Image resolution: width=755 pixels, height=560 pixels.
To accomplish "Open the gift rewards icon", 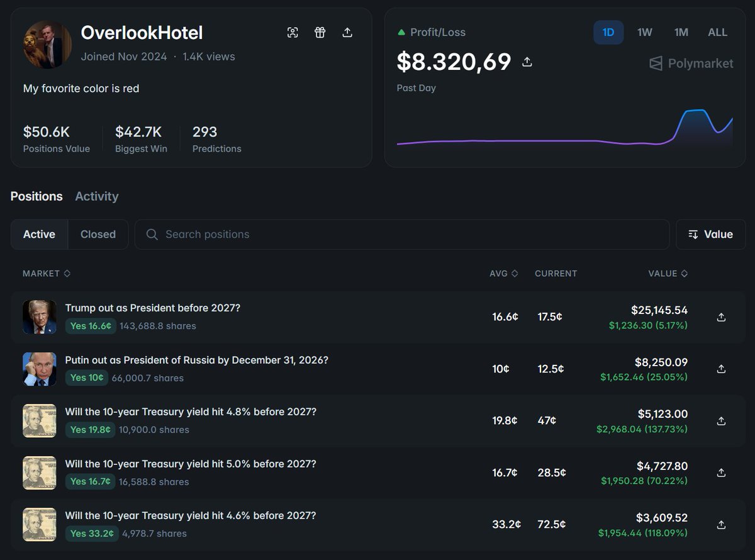I will tap(320, 32).
